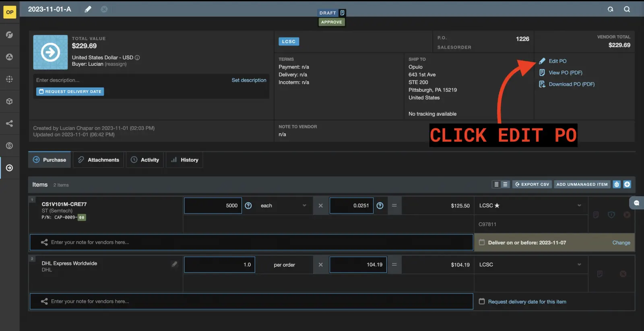The image size is (644, 331).
Task: Click Export CSV button
Action: (532, 184)
